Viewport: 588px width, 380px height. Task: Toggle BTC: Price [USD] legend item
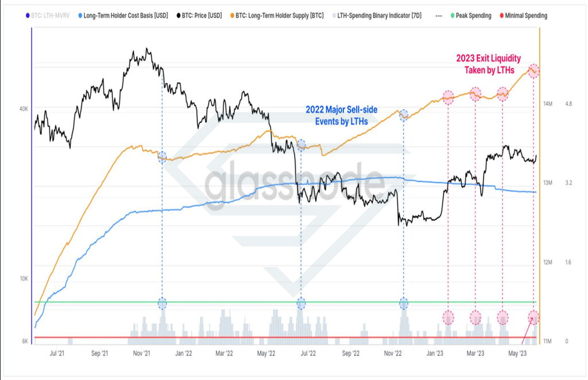[199, 15]
